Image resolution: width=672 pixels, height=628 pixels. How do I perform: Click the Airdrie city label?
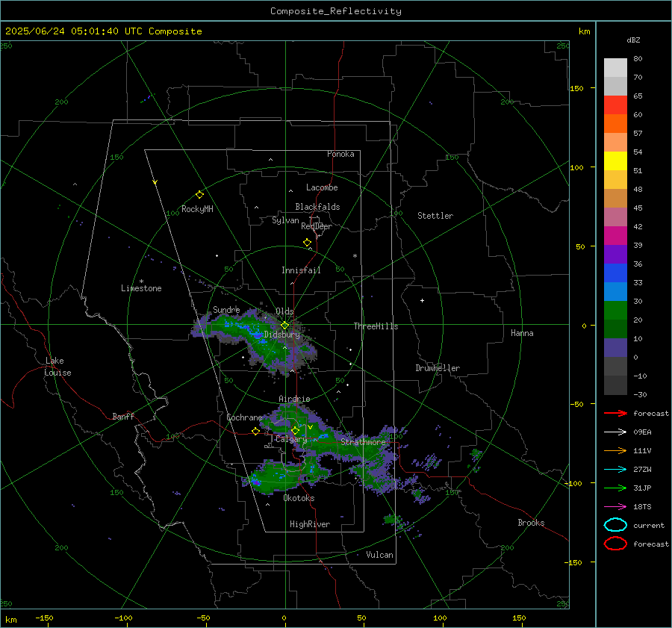pyautogui.click(x=294, y=399)
